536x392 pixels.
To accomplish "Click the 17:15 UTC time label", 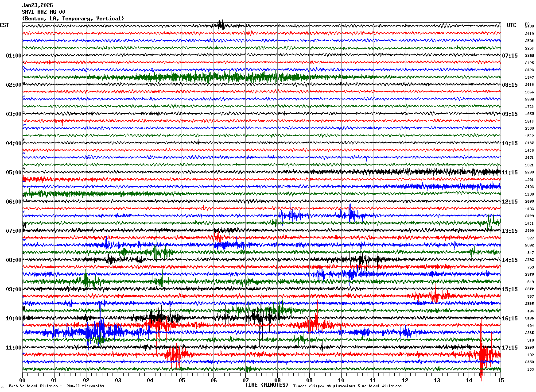I will (x=510, y=348).
